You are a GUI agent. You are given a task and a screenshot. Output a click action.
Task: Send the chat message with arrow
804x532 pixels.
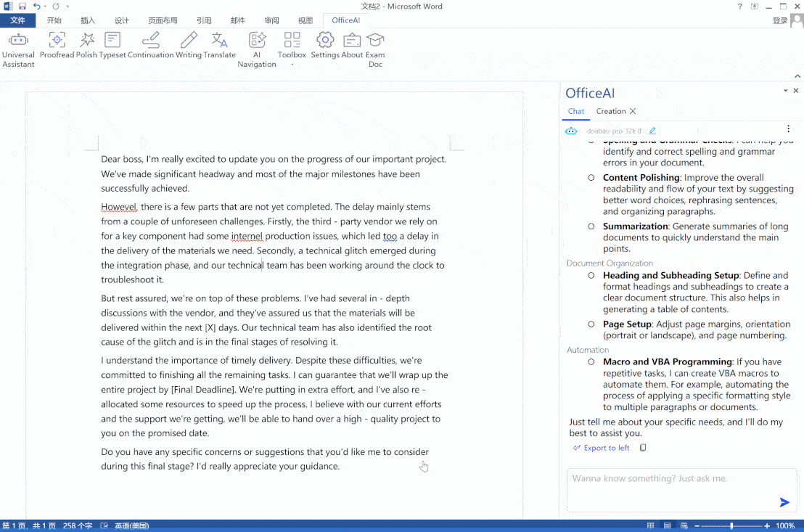(784, 502)
